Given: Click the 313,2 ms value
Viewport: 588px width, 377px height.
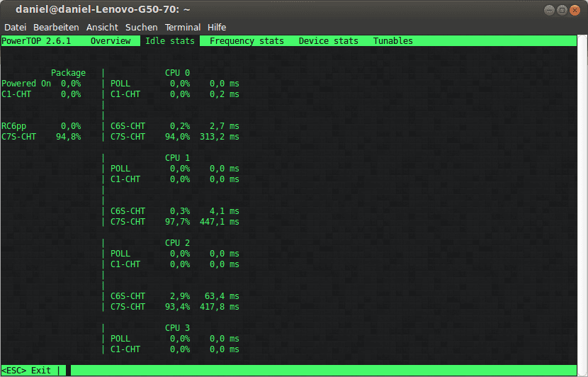Looking at the screenshot, I should pyautogui.click(x=220, y=137).
